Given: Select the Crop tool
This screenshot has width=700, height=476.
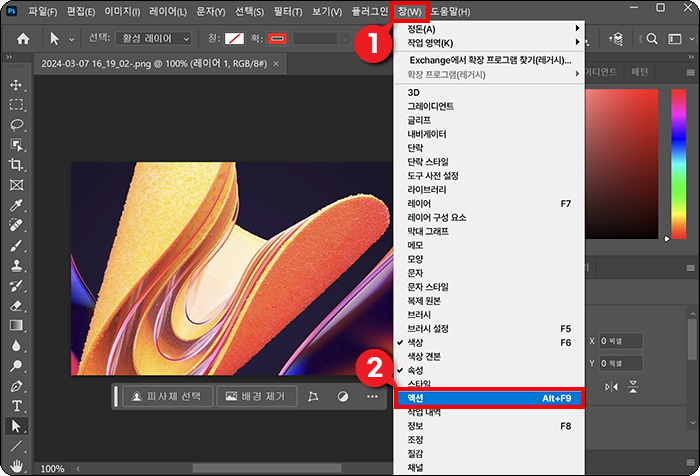Looking at the screenshot, I should tap(17, 165).
